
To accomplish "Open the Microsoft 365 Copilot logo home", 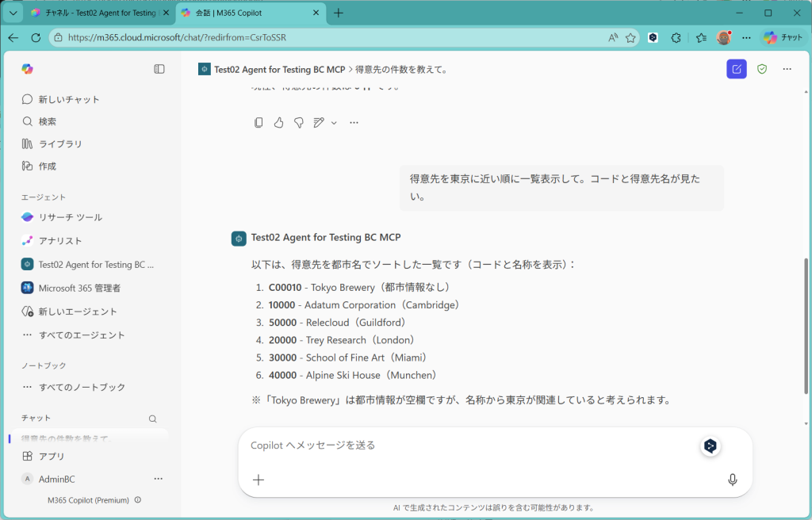I will pyautogui.click(x=28, y=69).
